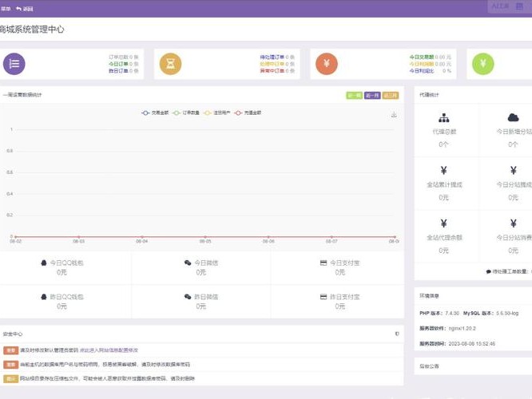Open the 菜单 menu in top bar
Screen dimensions: 532x399
(6, 9)
